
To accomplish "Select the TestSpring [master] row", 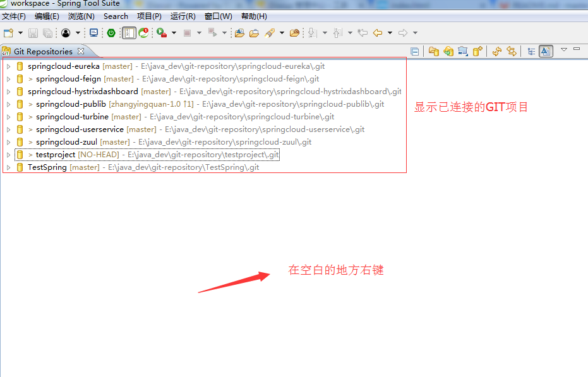I will coord(137,167).
